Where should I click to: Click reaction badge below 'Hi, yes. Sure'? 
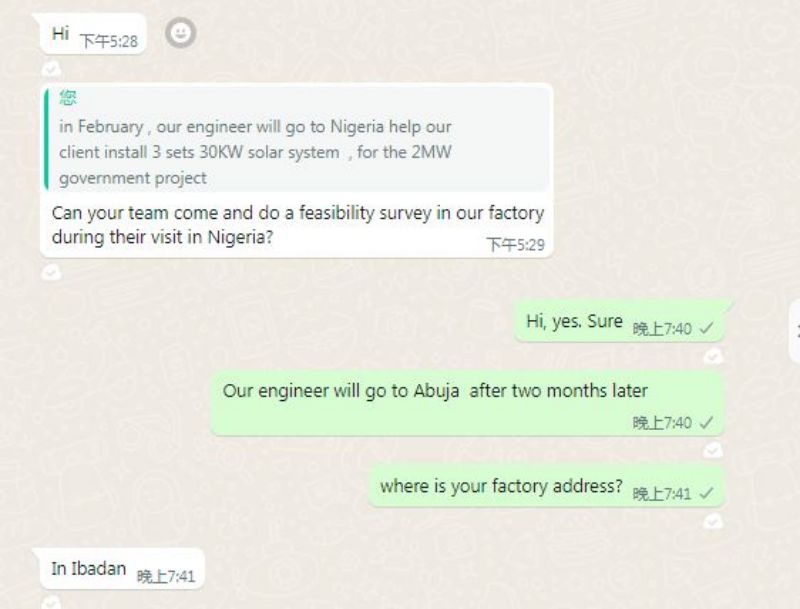[713, 356]
